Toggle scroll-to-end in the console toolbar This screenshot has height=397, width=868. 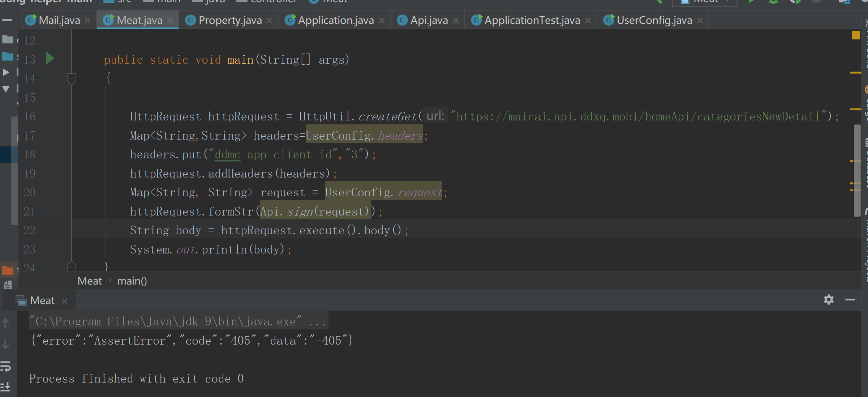point(5,386)
